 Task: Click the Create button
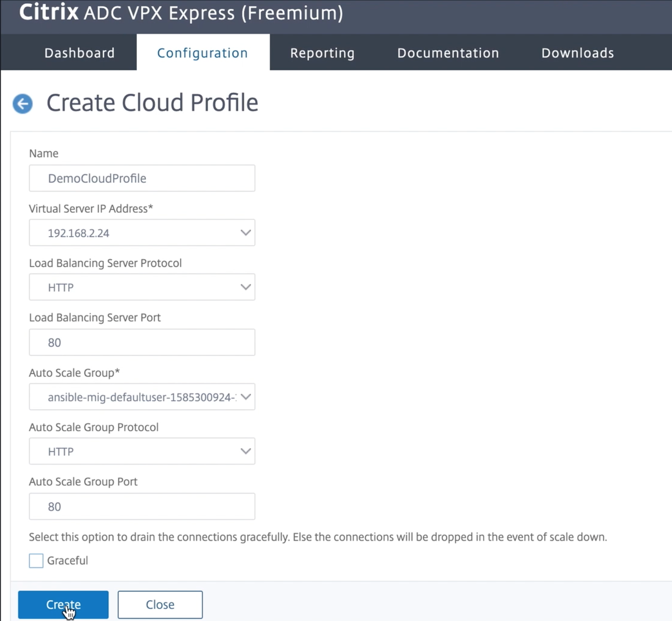[x=63, y=605]
